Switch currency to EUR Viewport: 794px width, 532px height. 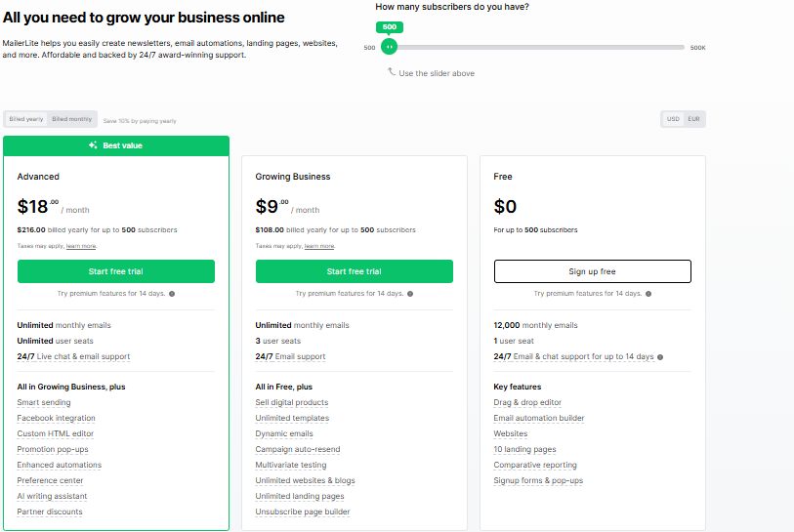[x=693, y=119]
